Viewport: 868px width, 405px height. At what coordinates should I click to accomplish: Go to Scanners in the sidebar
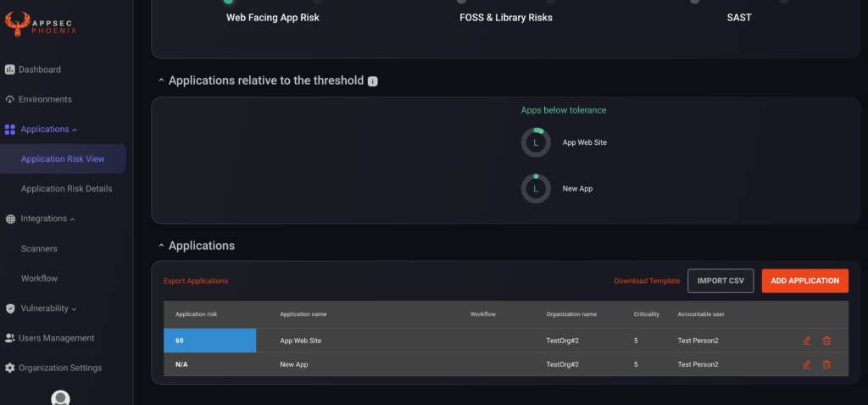tap(39, 248)
